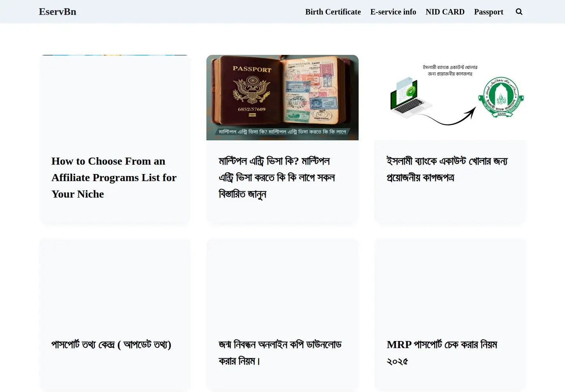Open the Passport menu item
Image resolution: width=565 pixels, height=392 pixels.
pos(488,12)
